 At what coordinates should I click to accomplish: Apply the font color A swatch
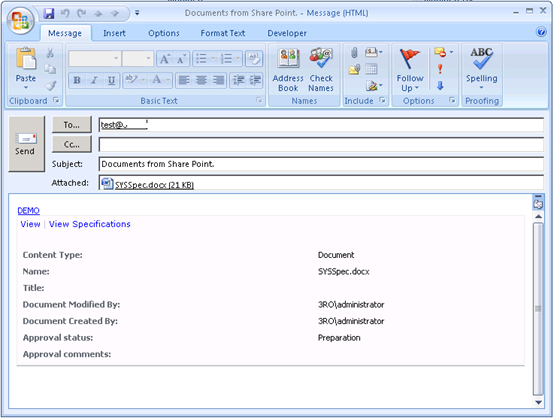[157, 80]
